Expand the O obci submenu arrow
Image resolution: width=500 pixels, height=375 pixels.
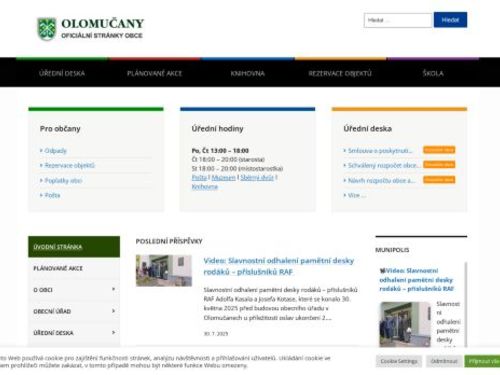[x=113, y=289]
